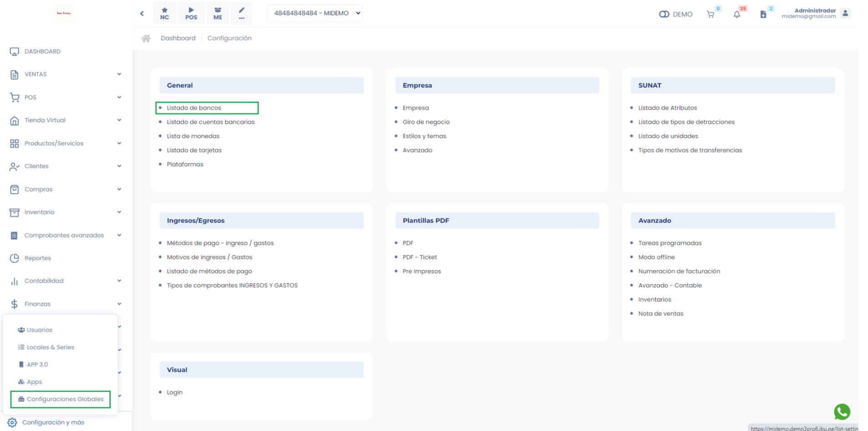The width and height of the screenshot is (868, 431).
Task: Click the NC star shortcut button
Action: [x=164, y=13]
